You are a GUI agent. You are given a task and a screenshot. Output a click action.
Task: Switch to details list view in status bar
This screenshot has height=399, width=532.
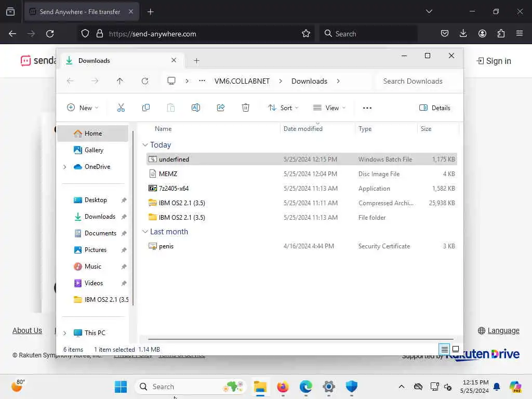pos(444,349)
